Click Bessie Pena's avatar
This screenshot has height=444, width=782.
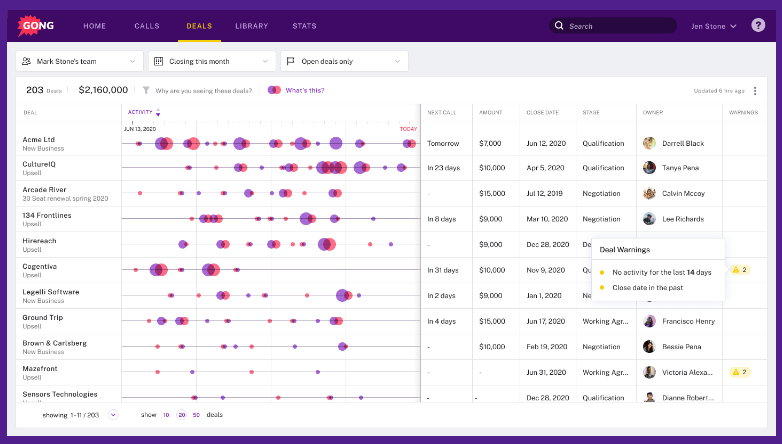(x=649, y=346)
